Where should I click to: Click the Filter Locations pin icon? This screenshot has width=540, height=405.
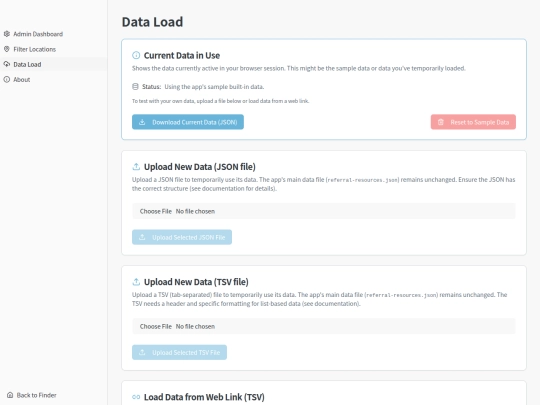[7, 49]
